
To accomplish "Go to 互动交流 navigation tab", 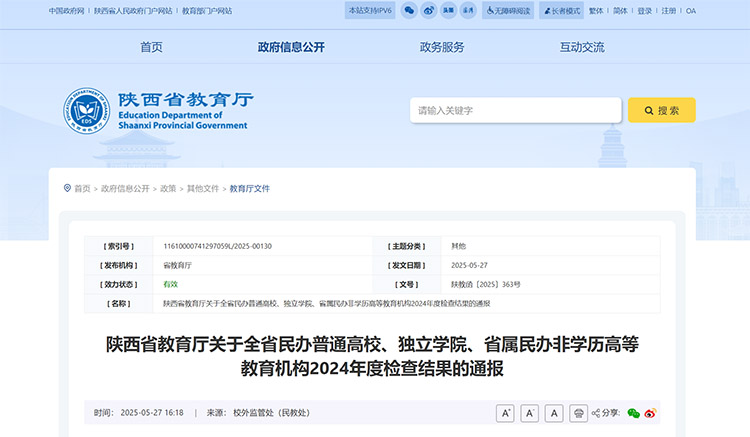I will (582, 47).
